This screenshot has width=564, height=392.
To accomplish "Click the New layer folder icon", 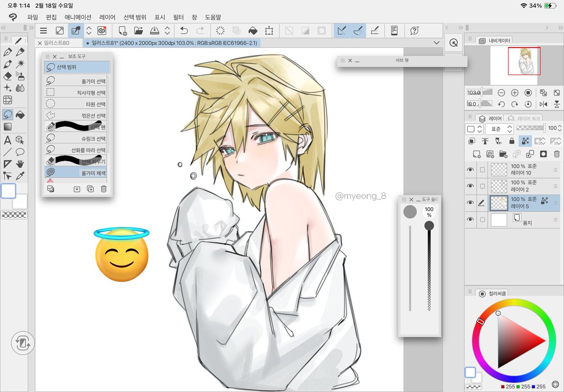I will 503,154.
